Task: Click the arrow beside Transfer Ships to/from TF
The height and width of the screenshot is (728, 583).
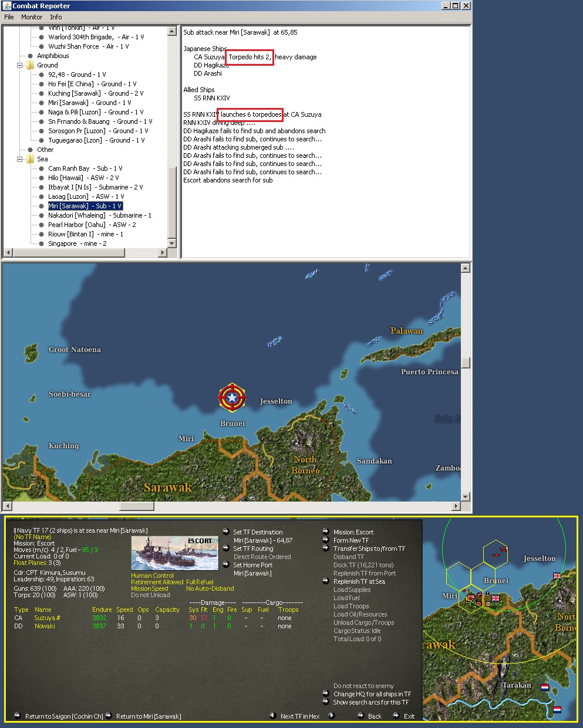Action: coord(326,548)
